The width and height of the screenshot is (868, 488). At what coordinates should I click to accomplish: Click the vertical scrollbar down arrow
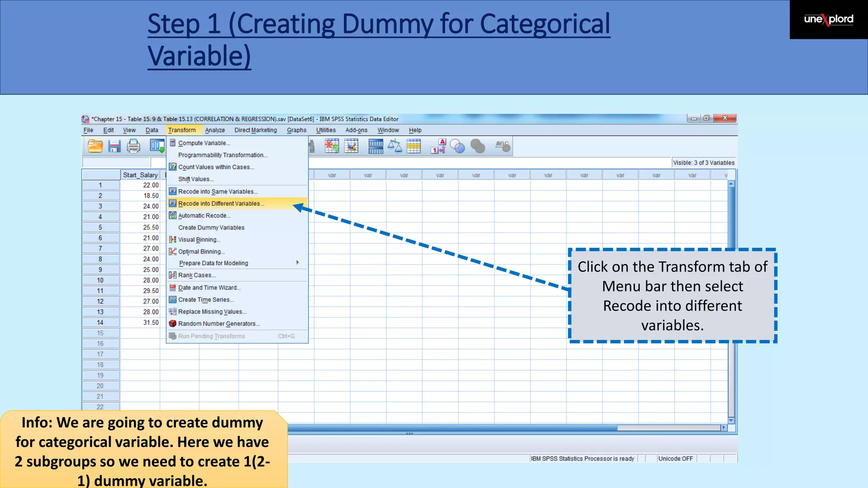click(731, 420)
